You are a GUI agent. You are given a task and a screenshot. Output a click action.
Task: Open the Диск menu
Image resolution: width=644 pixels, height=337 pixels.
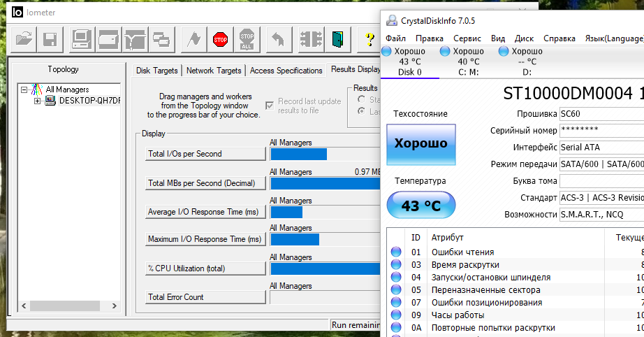(524, 38)
